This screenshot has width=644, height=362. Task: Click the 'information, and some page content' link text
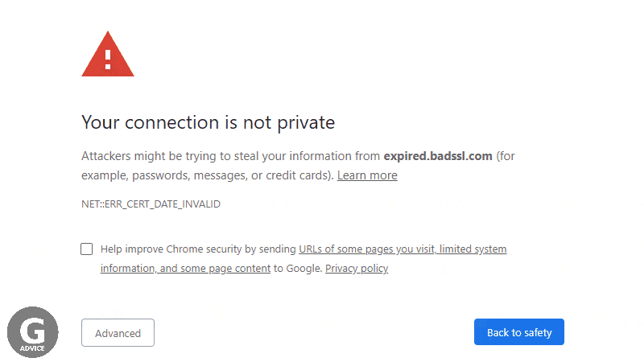click(x=185, y=269)
